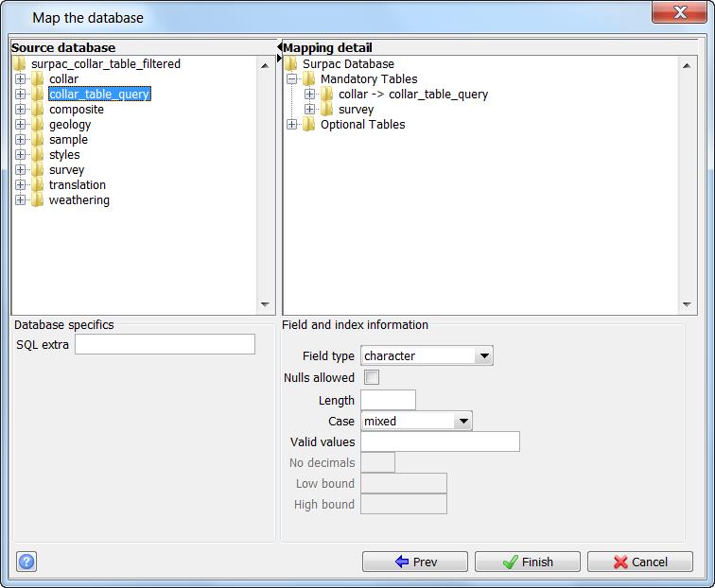Click the surpac_collar_table_filtered root folder icon
The image size is (715, 588).
click(20, 64)
